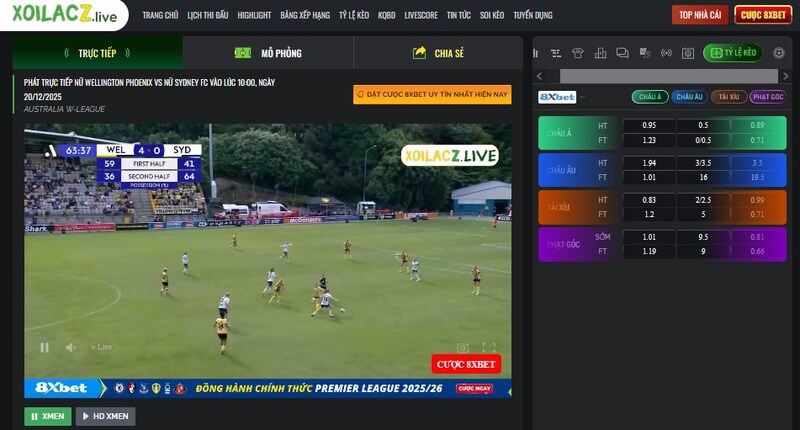The width and height of the screenshot is (800, 430).
Task: Click the gray horizontal scrollbar in odds panel
Action: click(x=668, y=76)
